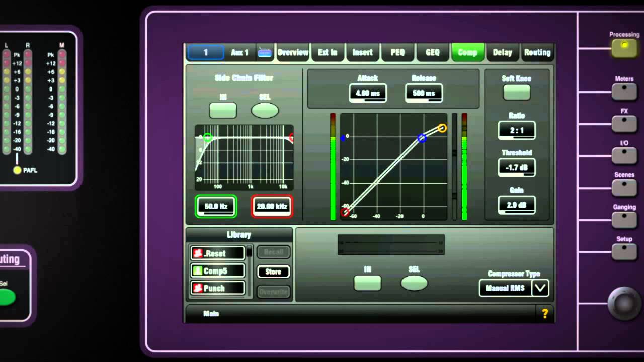Enable the Soft Knee button

click(517, 93)
